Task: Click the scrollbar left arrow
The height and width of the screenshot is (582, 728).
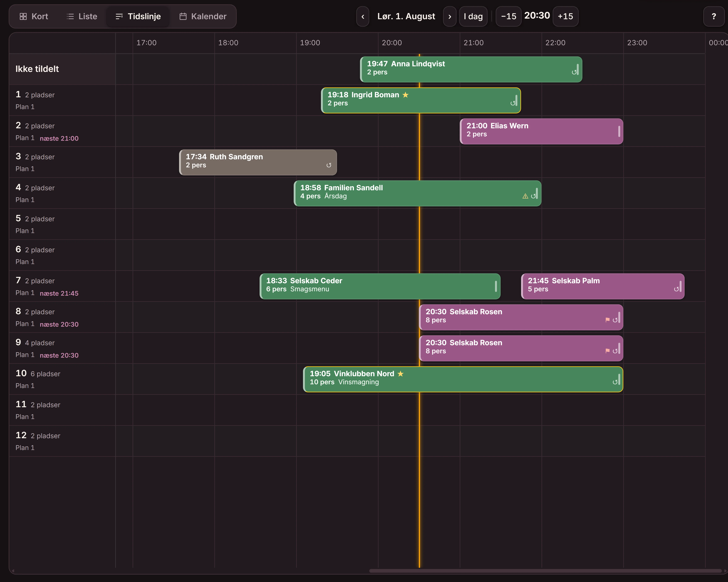Action: pyautogui.click(x=13, y=571)
